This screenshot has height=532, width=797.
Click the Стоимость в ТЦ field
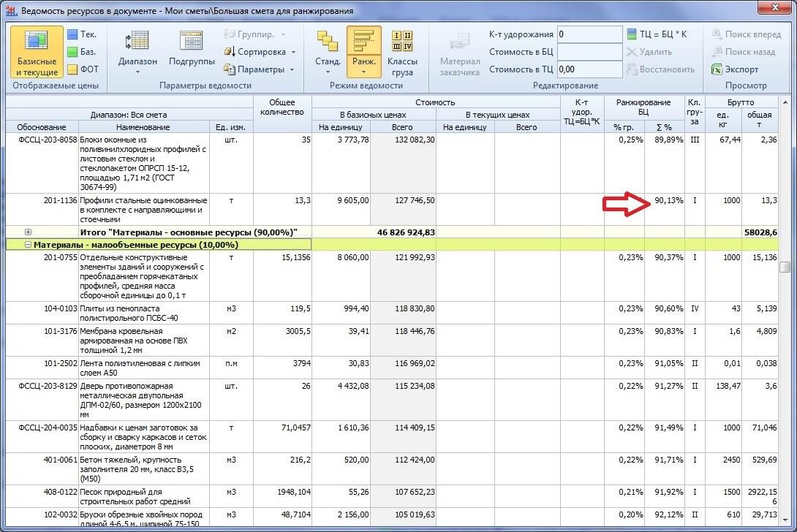click(589, 69)
